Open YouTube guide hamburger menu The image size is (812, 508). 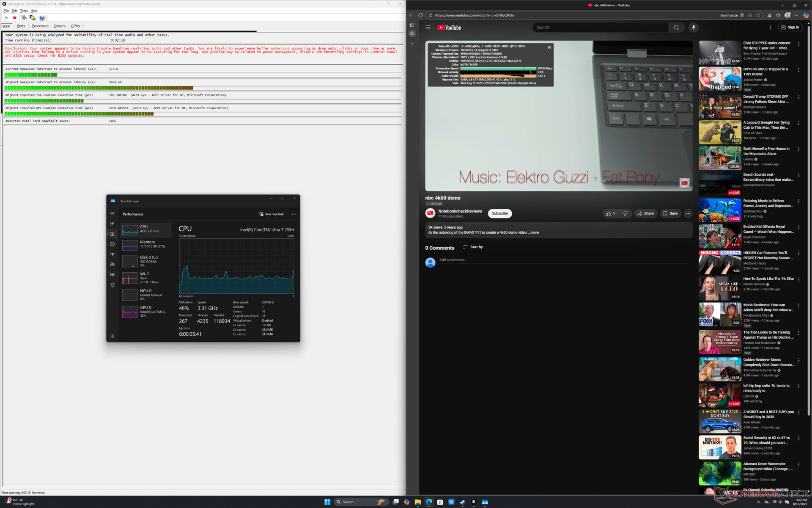click(x=428, y=28)
